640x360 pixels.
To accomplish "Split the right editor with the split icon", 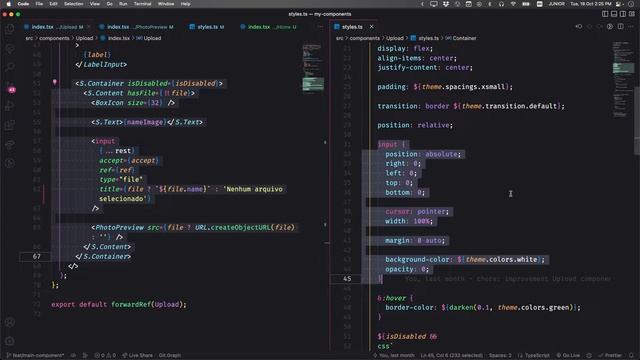I will [x=620, y=27].
